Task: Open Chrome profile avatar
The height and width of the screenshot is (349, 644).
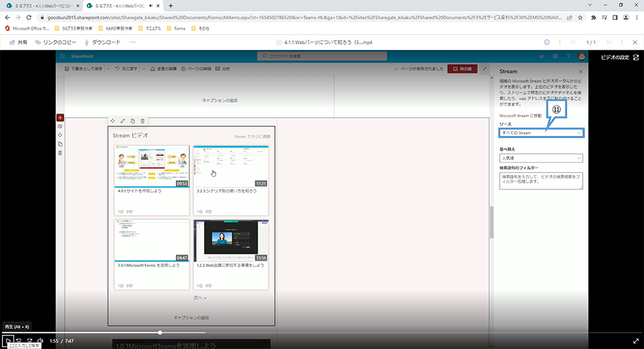Action: [x=626, y=17]
